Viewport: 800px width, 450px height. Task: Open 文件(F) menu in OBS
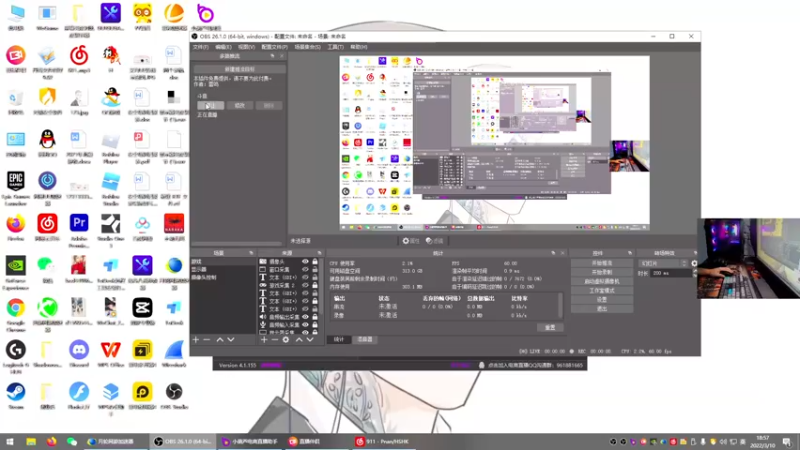201,47
